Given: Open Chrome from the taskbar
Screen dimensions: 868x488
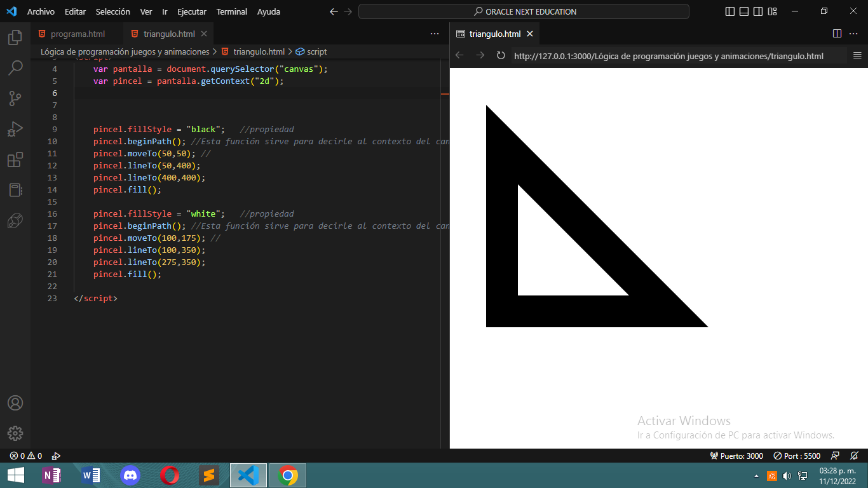Looking at the screenshot, I should (288, 475).
